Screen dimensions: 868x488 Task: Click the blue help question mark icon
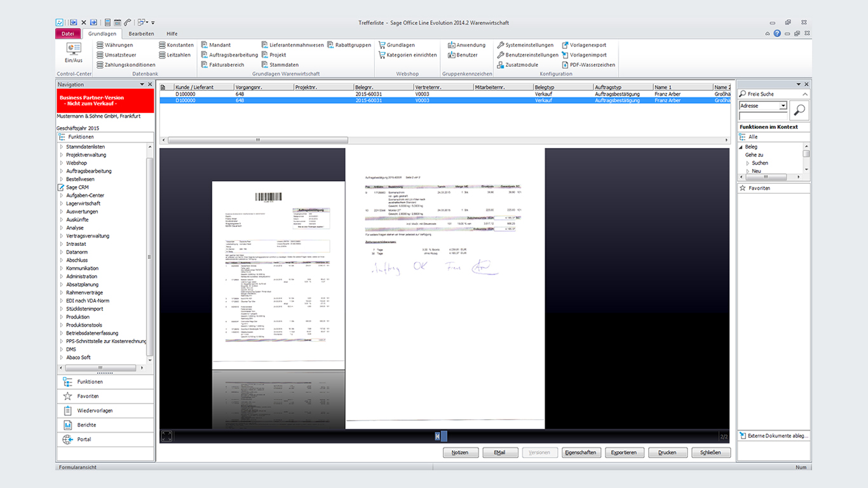(x=777, y=34)
